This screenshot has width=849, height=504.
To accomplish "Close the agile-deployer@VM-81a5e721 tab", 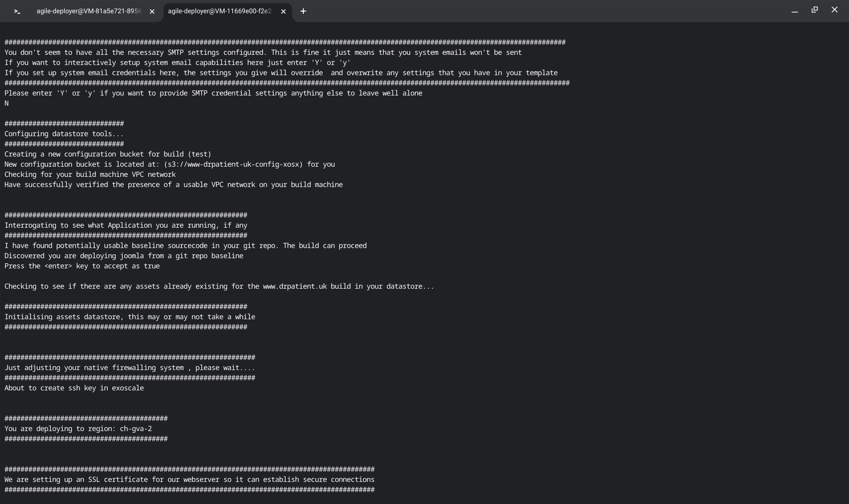I will [152, 11].
